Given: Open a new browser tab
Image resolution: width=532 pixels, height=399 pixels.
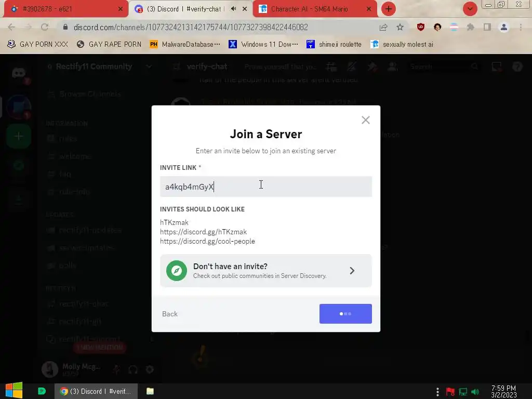Looking at the screenshot, I should (389, 9).
